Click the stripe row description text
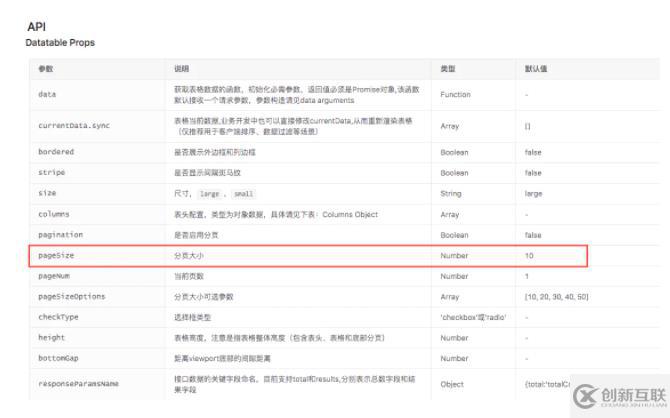 tap(207, 173)
